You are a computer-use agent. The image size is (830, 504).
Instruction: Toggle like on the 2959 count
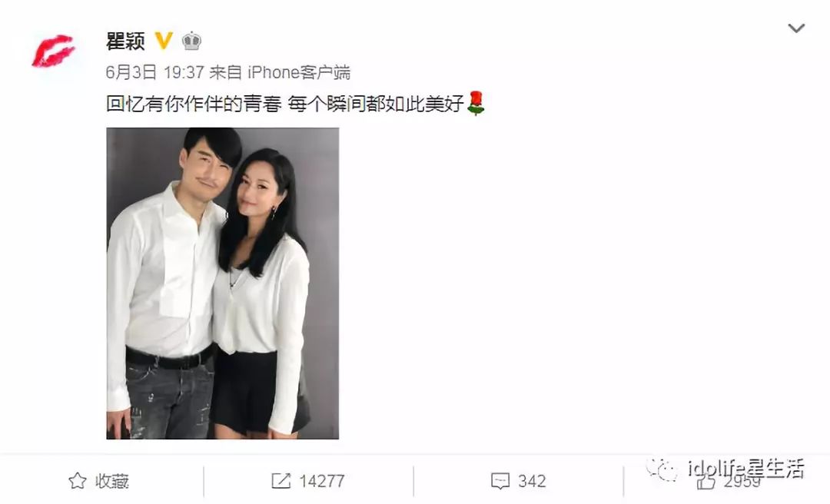coord(742,482)
